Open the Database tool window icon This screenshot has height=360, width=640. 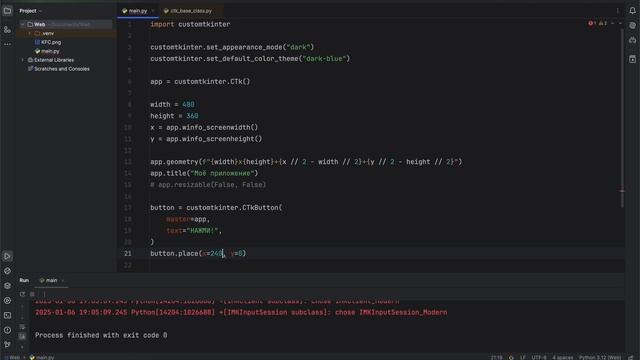click(632, 59)
